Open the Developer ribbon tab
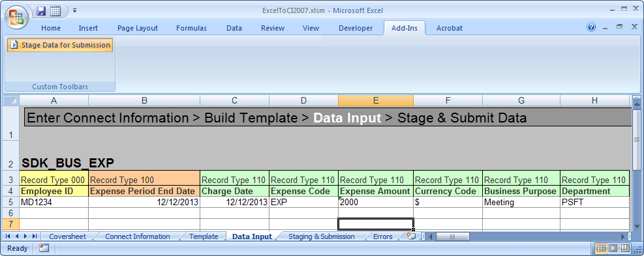This screenshot has height=256, width=644. point(356,28)
